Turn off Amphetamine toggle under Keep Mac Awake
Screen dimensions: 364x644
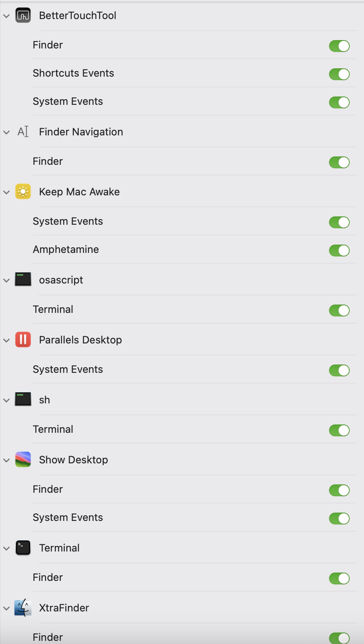pos(339,251)
